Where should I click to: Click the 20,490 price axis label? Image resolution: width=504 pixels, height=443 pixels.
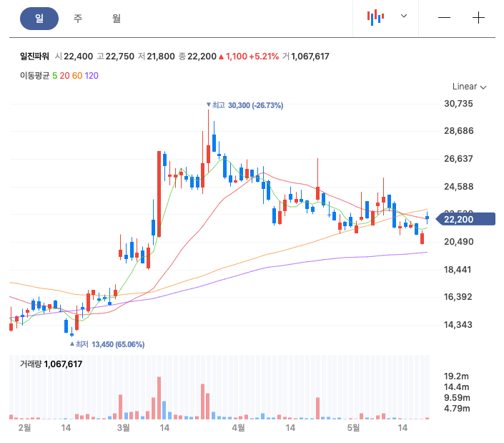459,242
